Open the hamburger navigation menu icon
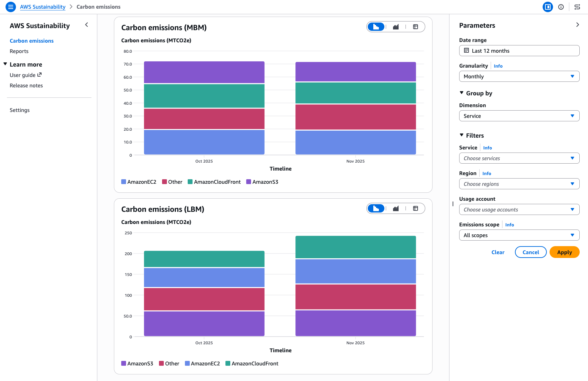Viewport: 588px width, 381px height. click(x=11, y=7)
